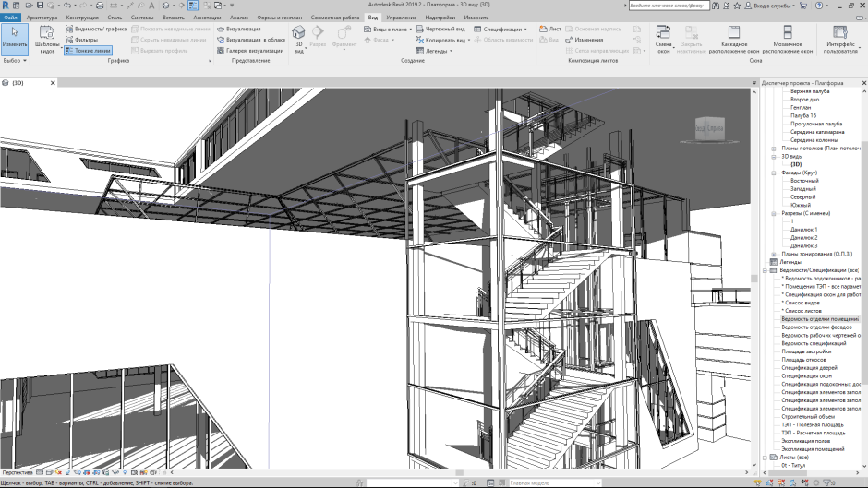Collapse the Фасады (Круг) tree node
Image resolution: width=868 pixels, height=488 pixels.
coord(774,173)
